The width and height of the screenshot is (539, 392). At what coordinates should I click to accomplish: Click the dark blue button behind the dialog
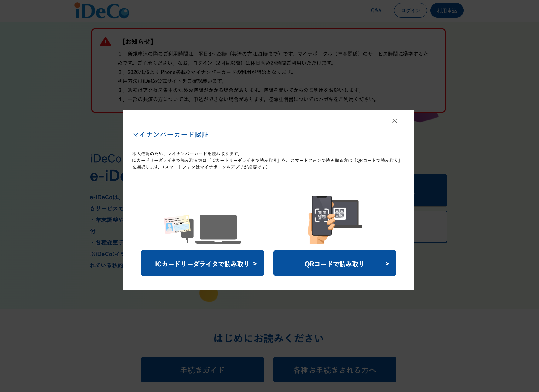click(x=431, y=190)
